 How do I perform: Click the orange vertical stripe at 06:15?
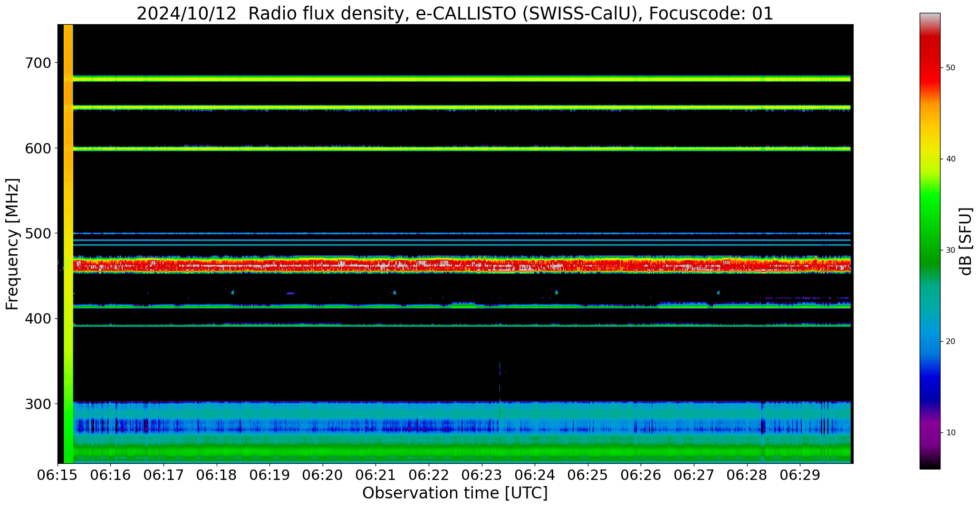point(68,244)
